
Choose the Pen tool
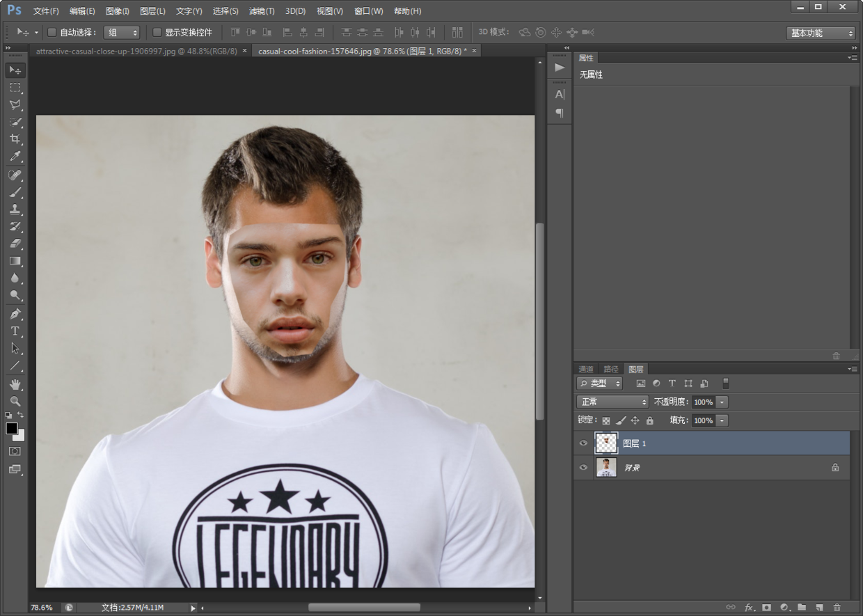click(x=15, y=314)
